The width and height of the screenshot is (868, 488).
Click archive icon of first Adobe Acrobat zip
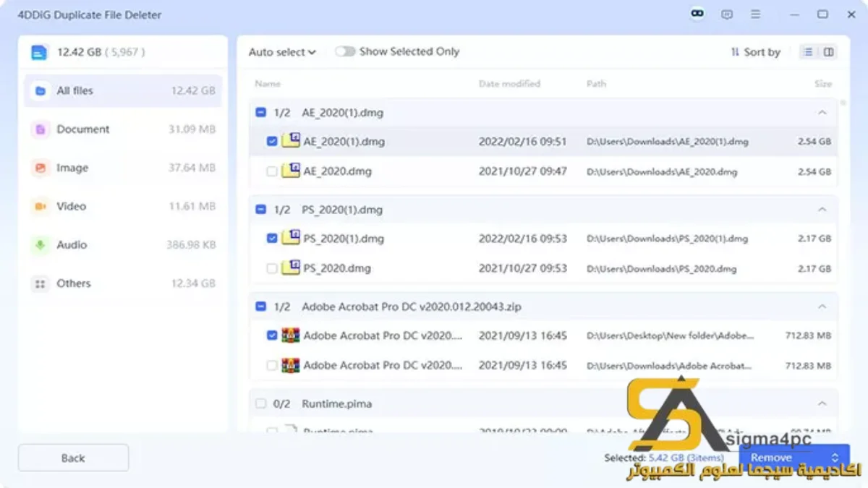[x=291, y=335]
